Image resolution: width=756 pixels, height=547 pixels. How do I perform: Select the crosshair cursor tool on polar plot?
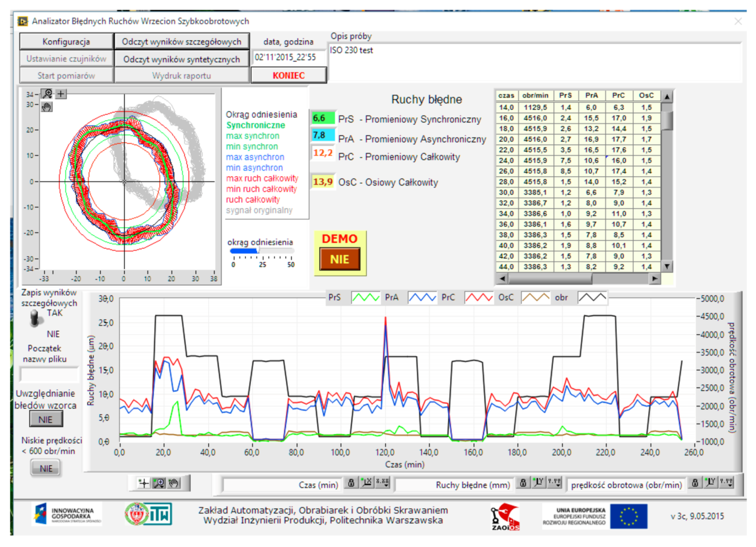coord(61,94)
